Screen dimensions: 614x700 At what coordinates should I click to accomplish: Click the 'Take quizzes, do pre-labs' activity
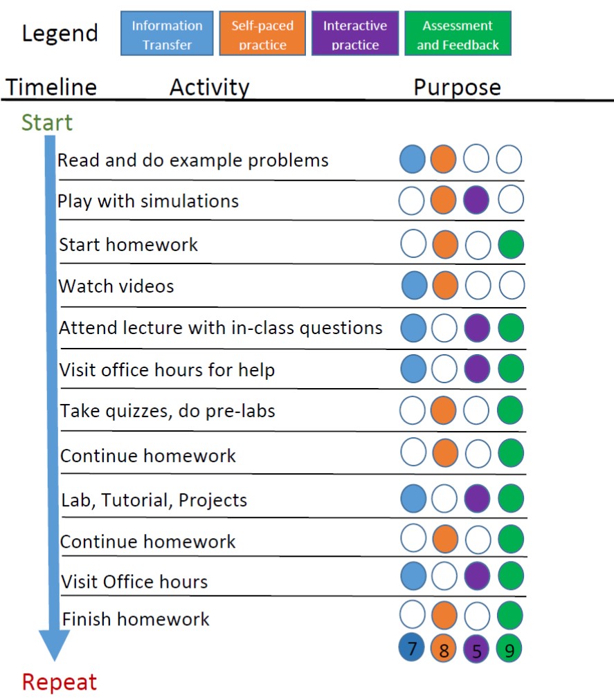point(168,411)
